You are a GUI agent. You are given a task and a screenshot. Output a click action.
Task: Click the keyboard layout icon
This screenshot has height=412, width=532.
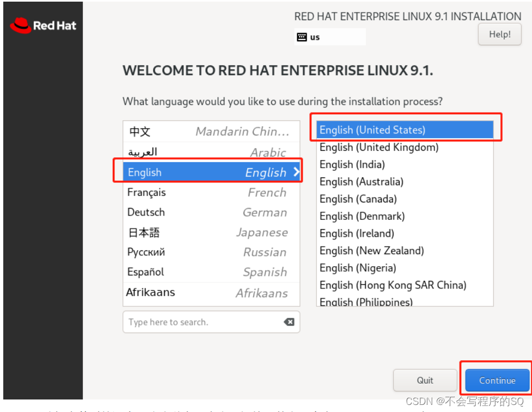pyautogui.click(x=301, y=37)
